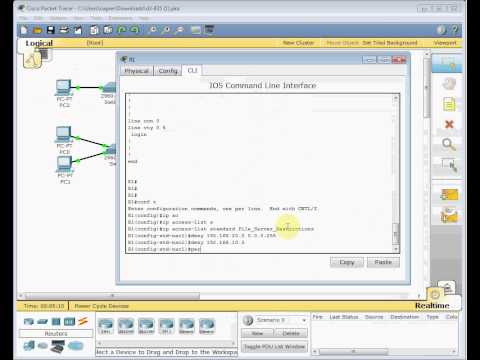This screenshot has height=360, width=480.
Task: Click Power Cycle Devices
Action: pos(101,306)
